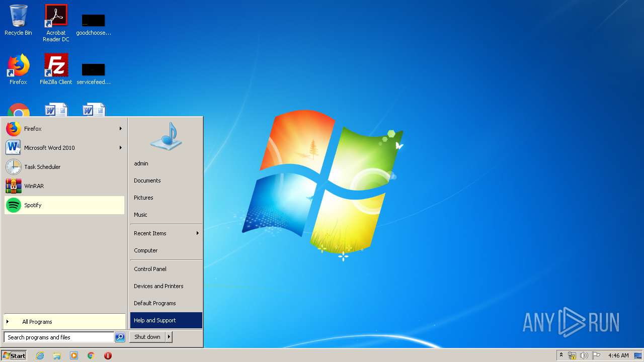This screenshot has width=644, height=362.
Task: Open shut down options arrow
Action: 169,337
